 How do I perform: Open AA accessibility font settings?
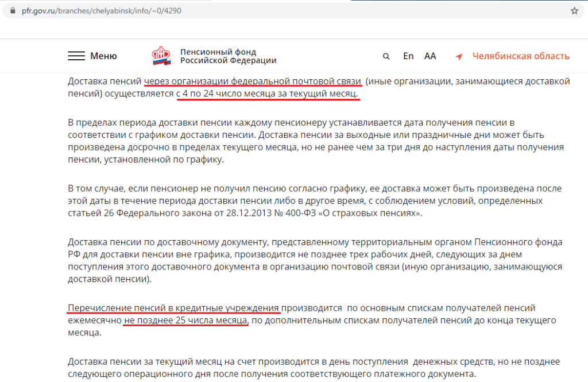coord(430,56)
